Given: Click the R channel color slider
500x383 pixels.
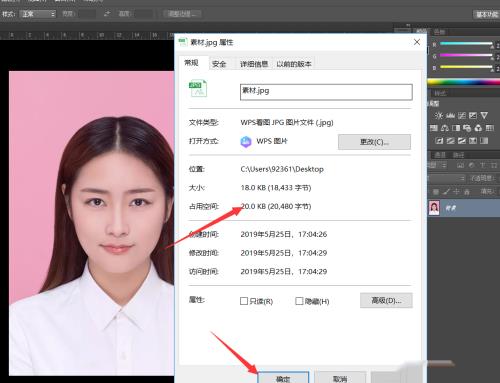Looking at the screenshot, I should [466, 44].
